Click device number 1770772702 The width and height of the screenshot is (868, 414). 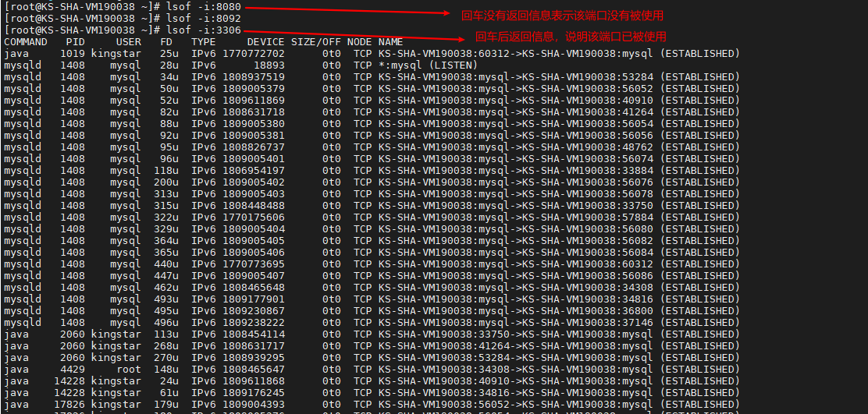(x=254, y=54)
